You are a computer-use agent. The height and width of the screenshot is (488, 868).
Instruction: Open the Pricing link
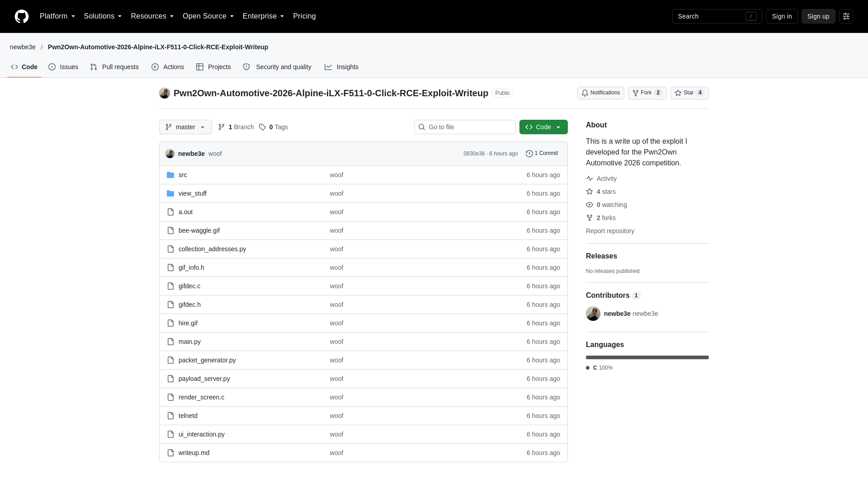click(304, 16)
